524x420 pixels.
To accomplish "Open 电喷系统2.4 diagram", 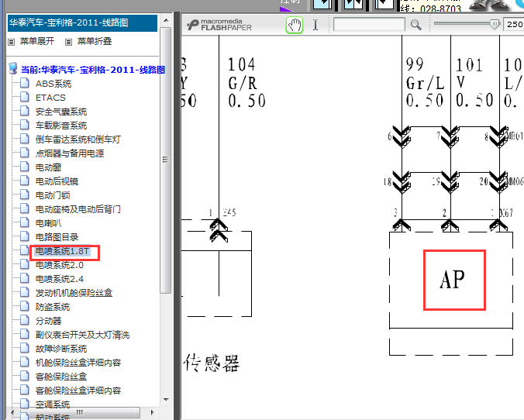I will 60,279.
